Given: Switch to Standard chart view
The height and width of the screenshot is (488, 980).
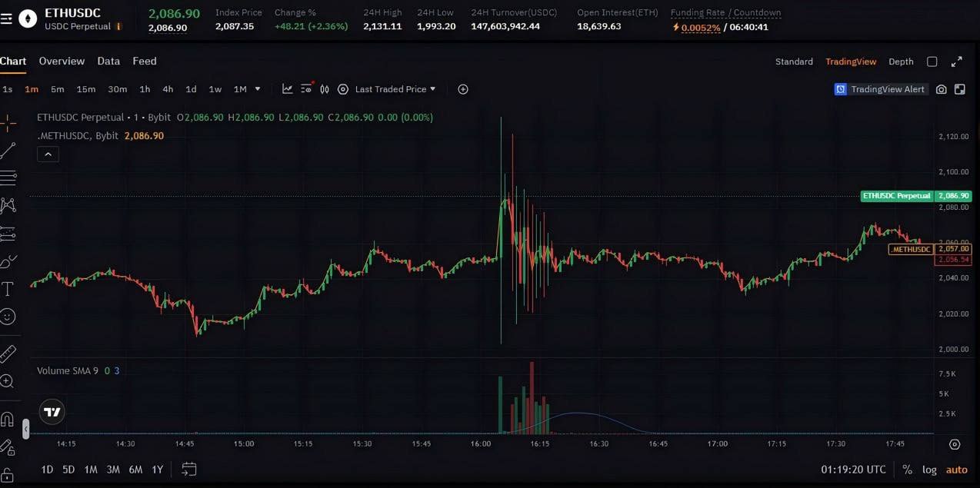Looking at the screenshot, I should point(794,61).
